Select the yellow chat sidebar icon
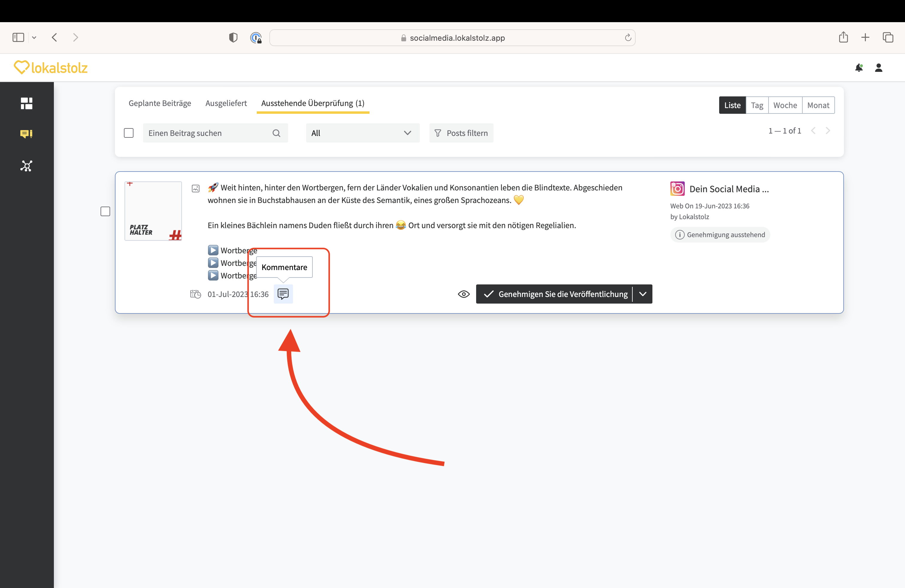This screenshot has height=588, width=905. tap(26, 134)
